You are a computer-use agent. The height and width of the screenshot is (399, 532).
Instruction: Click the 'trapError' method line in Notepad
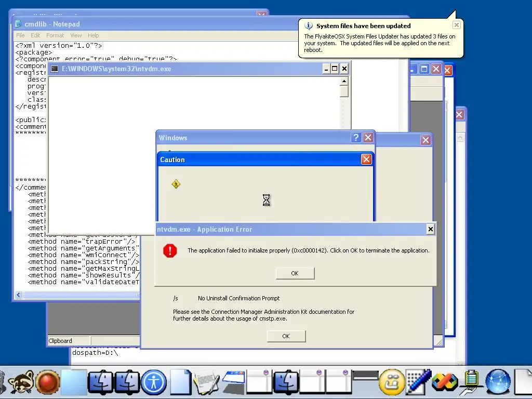pyautogui.click(x=82, y=242)
